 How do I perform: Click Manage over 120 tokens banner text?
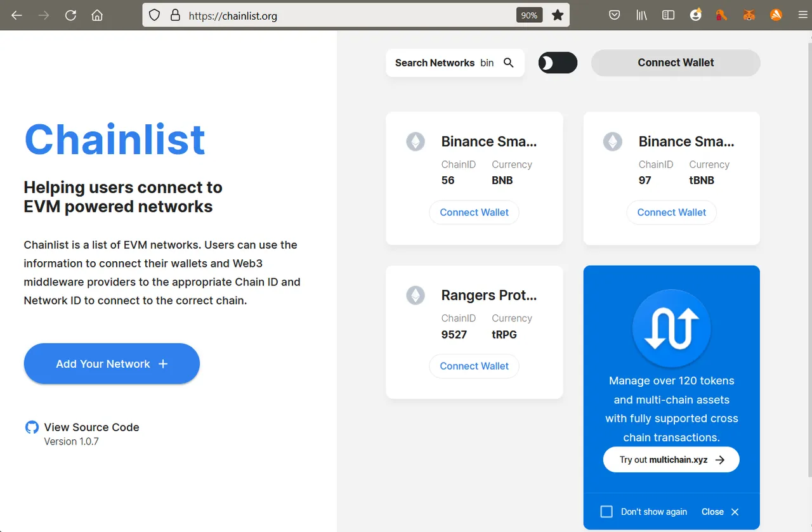tap(672, 409)
